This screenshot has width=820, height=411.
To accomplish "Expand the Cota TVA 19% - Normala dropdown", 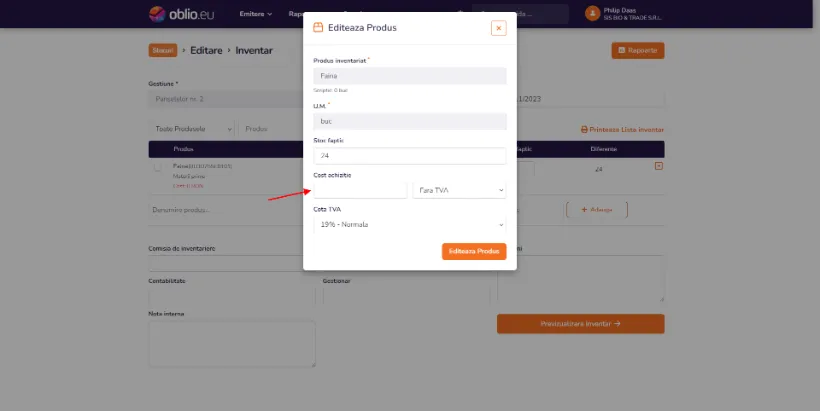I will pyautogui.click(x=409, y=225).
